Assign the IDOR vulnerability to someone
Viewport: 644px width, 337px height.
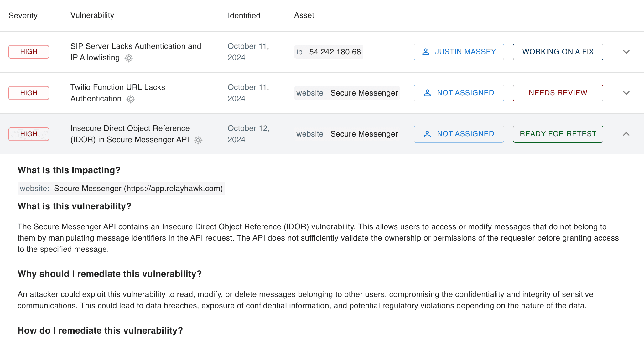coord(459,134)
